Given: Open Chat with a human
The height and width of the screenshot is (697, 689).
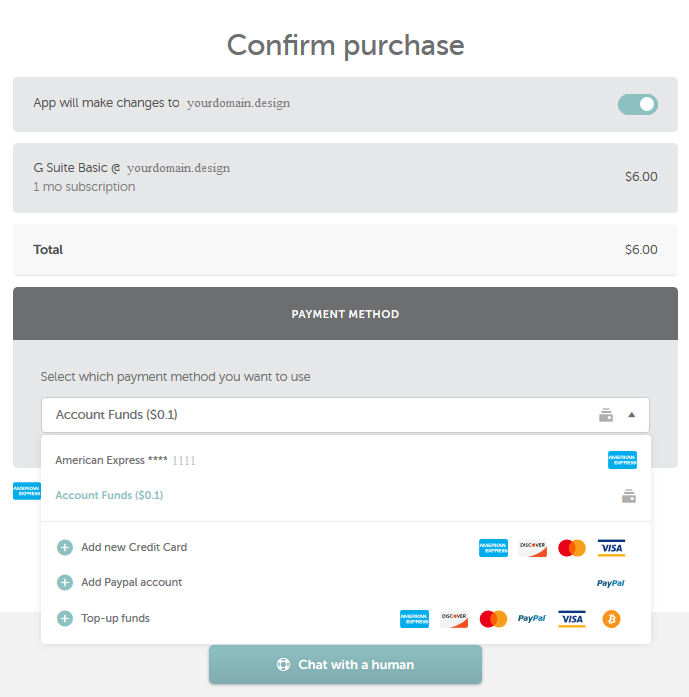Looking at the screenshot, I should [x=345, y=665].
